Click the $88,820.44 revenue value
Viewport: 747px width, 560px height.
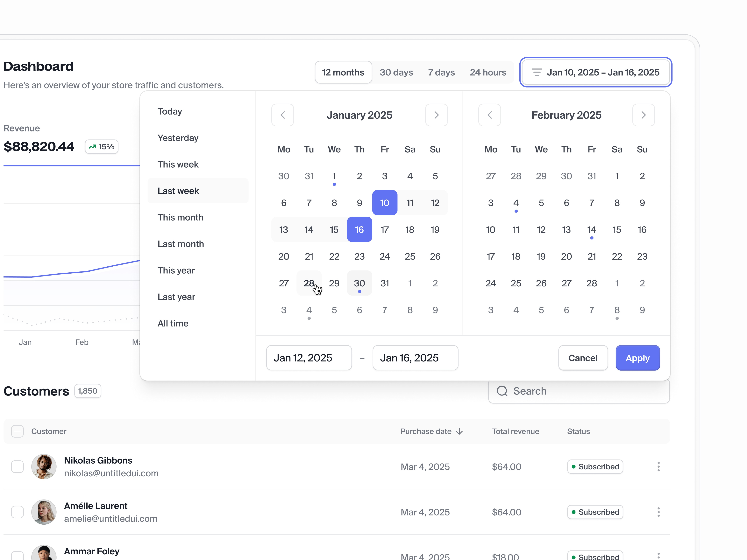click(x=39, y=146)
